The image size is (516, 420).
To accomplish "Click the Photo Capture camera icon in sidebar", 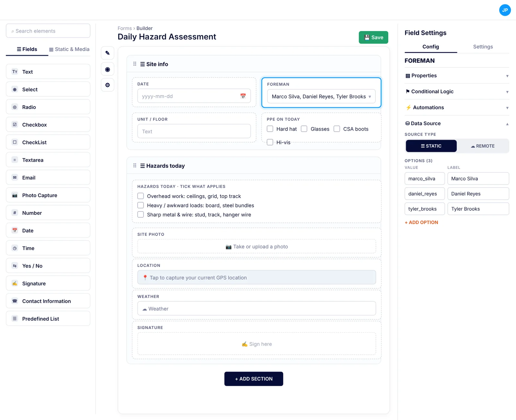I will [x=15, y=195].
